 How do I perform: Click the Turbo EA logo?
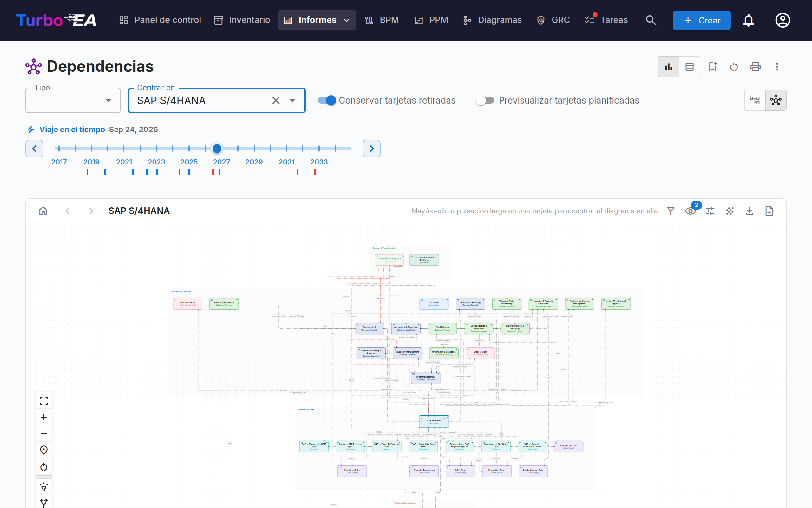[x=56, y=20]
